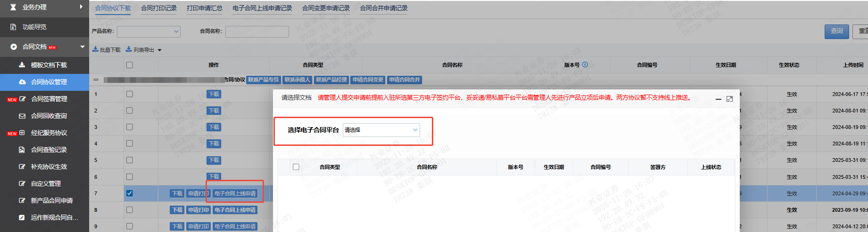Click the edit icon beside 自定义管理
868x232 pixels.
click(x=22, y=184)
